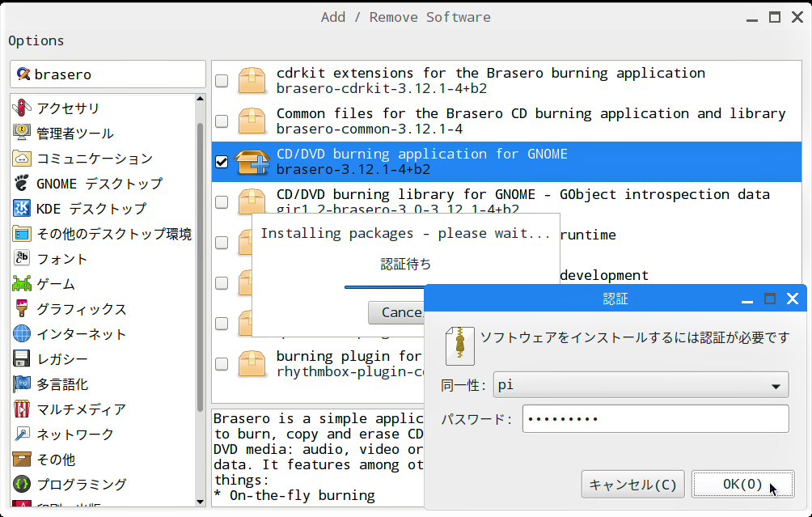The width and height of the screenshot is (812, 517).
Task: Select the GNOME デスクトップ category label
Action: [x=99, y=184]
